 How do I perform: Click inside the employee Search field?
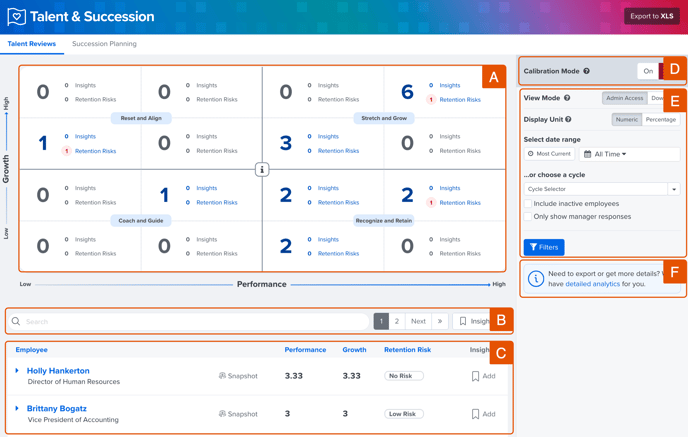point(189,321)
